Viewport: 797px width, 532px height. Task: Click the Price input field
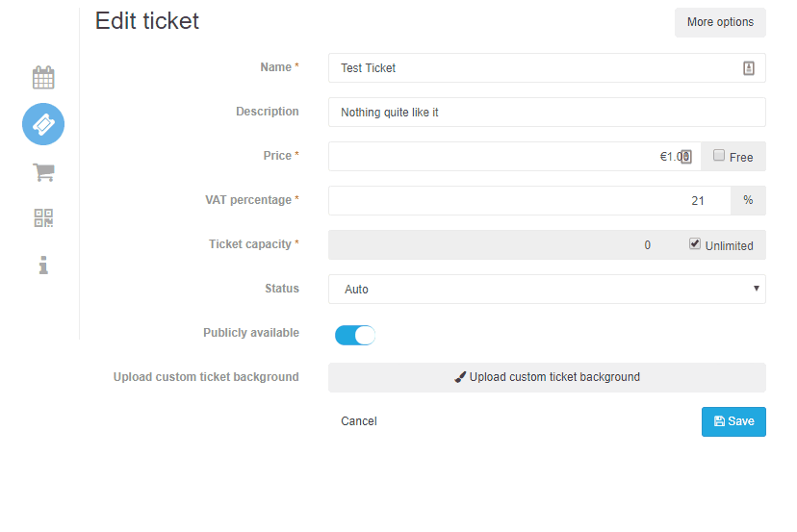click(514, 157)
